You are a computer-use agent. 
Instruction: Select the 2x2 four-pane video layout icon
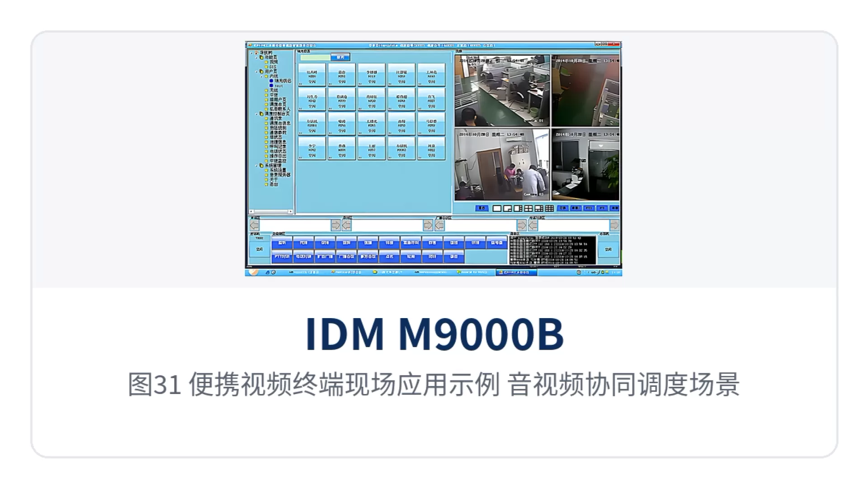[x=528, y=208]
